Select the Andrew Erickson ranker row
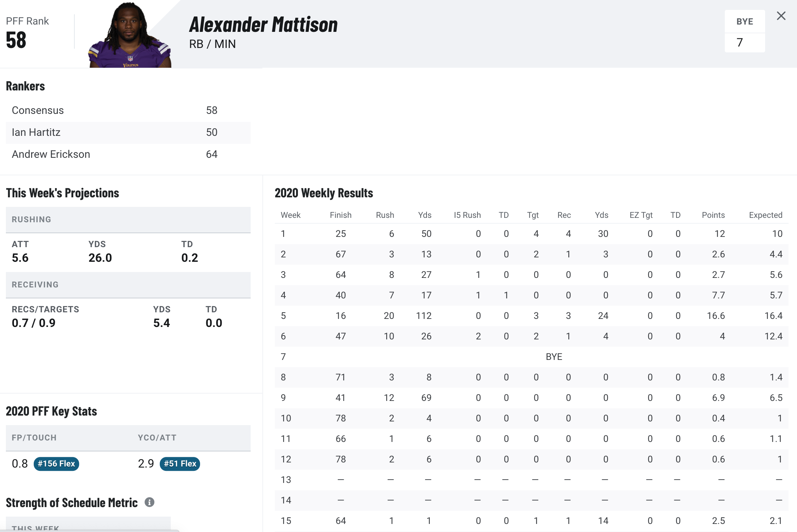The width and height of the screenshot is (797, 532). click(128, 155)
